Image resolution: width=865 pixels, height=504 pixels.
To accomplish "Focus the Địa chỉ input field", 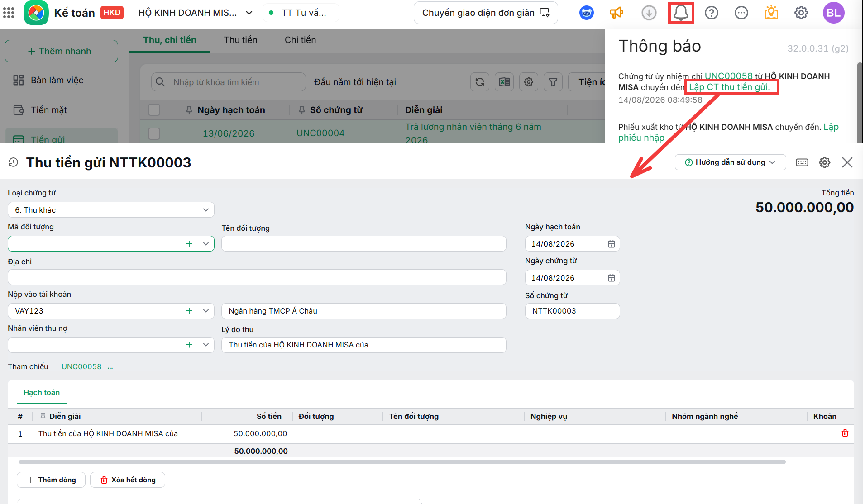I will click(x=257, y=277).
